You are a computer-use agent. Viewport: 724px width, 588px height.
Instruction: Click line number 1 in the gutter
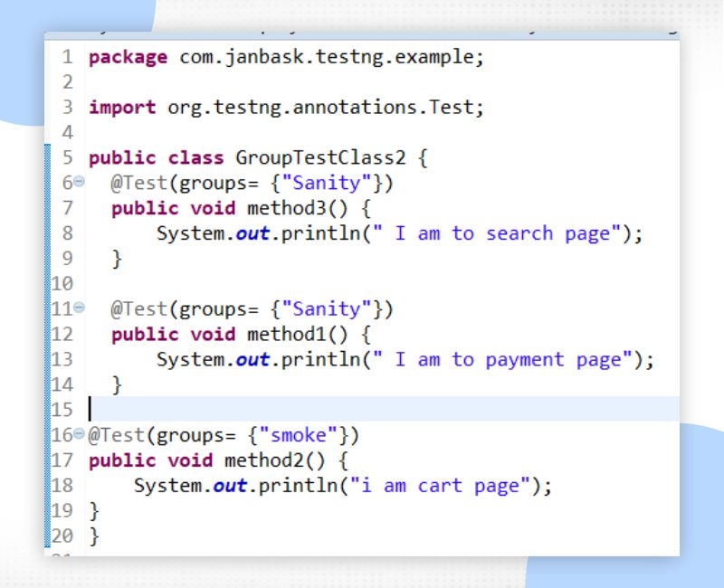point(68,57)
